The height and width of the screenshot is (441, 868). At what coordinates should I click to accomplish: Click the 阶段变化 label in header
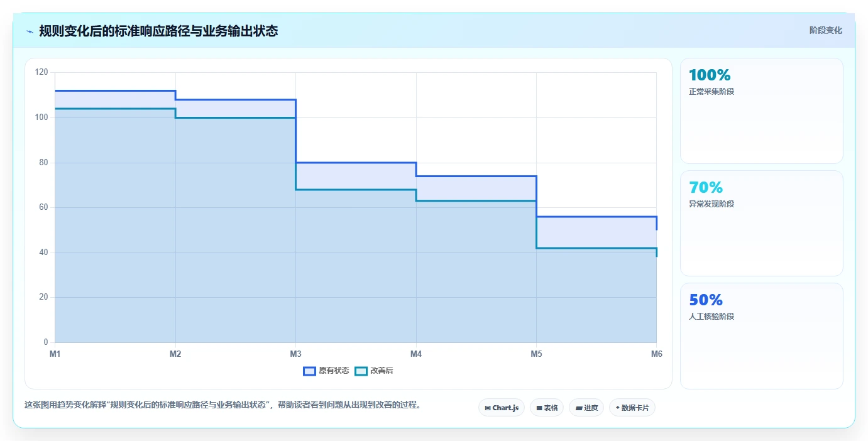pos(825,30)
